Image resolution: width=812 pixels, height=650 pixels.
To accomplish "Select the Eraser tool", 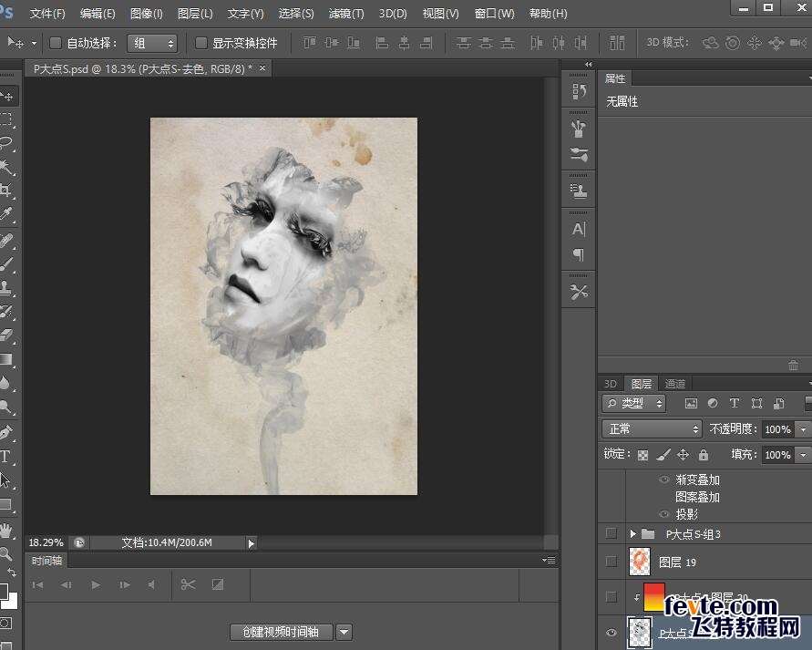I will pyautogui.click(x=6, y=335).
